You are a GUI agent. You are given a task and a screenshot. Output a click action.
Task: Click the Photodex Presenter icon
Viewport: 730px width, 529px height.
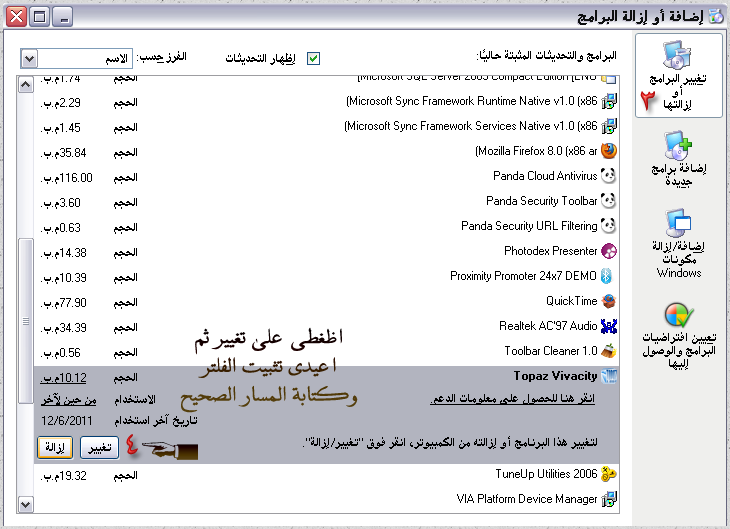[608, 251]
